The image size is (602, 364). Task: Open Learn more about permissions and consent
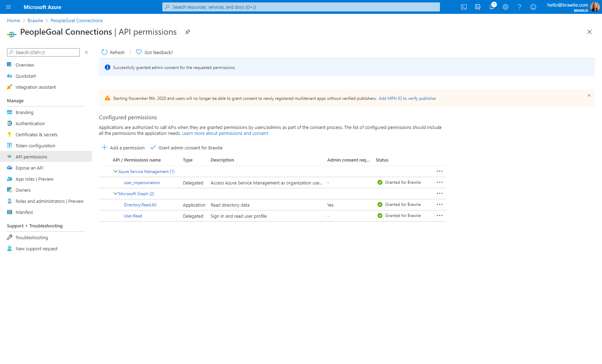[225, 133]
